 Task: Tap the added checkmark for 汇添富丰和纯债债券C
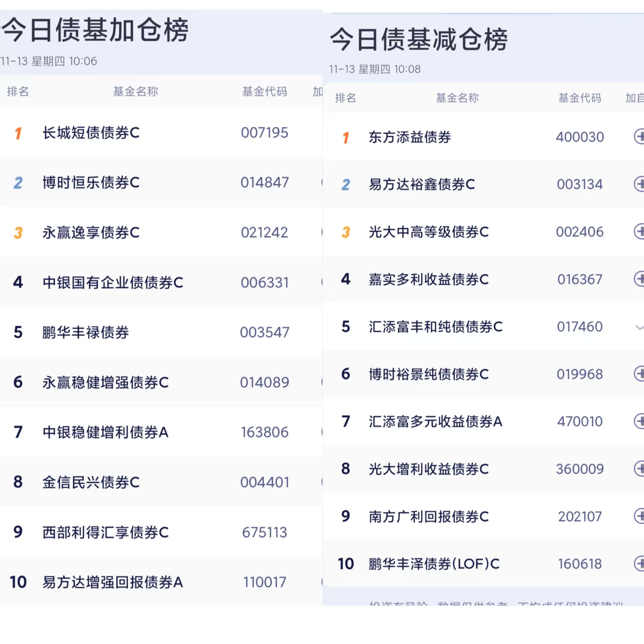tap(639, 327)
